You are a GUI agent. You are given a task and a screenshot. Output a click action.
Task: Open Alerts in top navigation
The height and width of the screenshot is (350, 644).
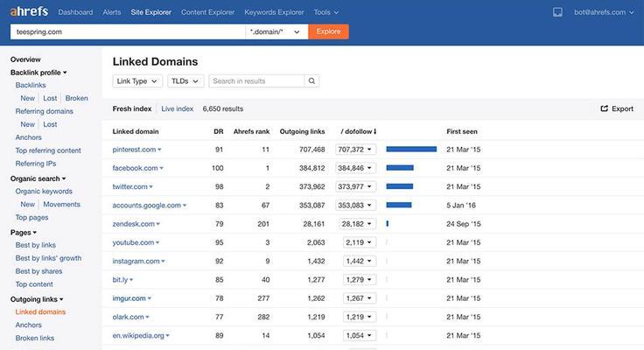(x=112, y=12)
